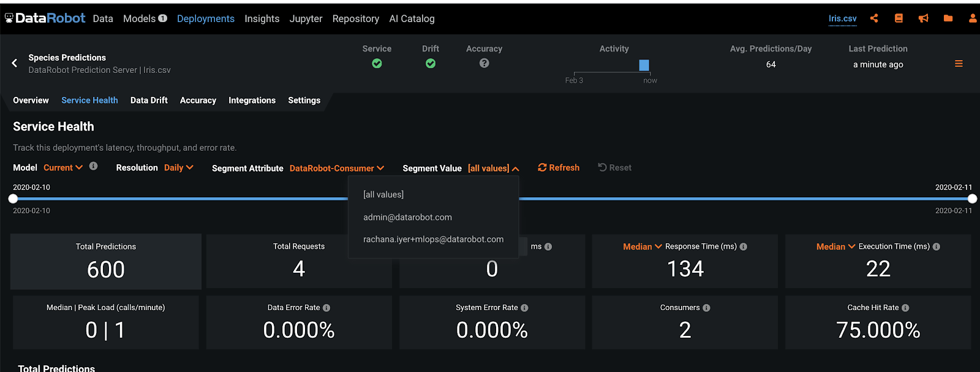Viewport: 980px width, 372px height.
Task: Open Jupyter in top navigation
Action: tap(306, 18)
